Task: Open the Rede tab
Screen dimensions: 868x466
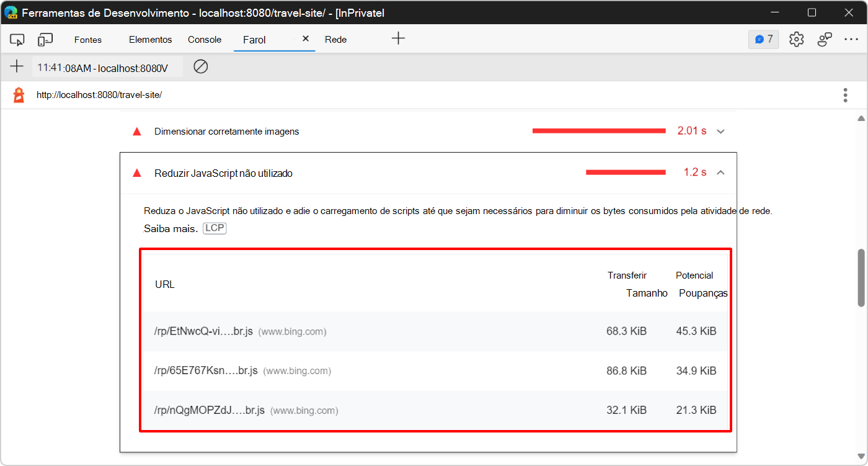Action: coord(335,39)
